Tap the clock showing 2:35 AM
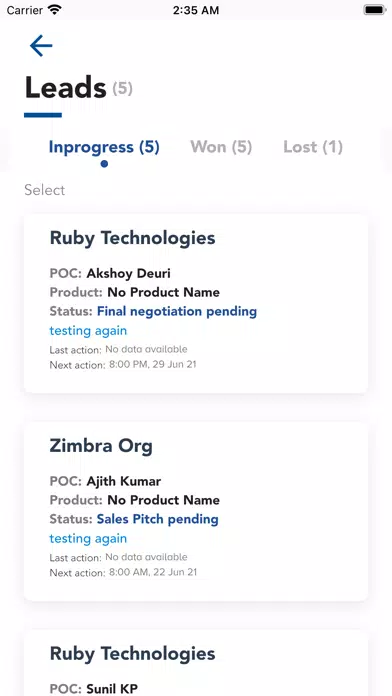The width and height of the screenshot is (392, 696). tap(196, 10)
